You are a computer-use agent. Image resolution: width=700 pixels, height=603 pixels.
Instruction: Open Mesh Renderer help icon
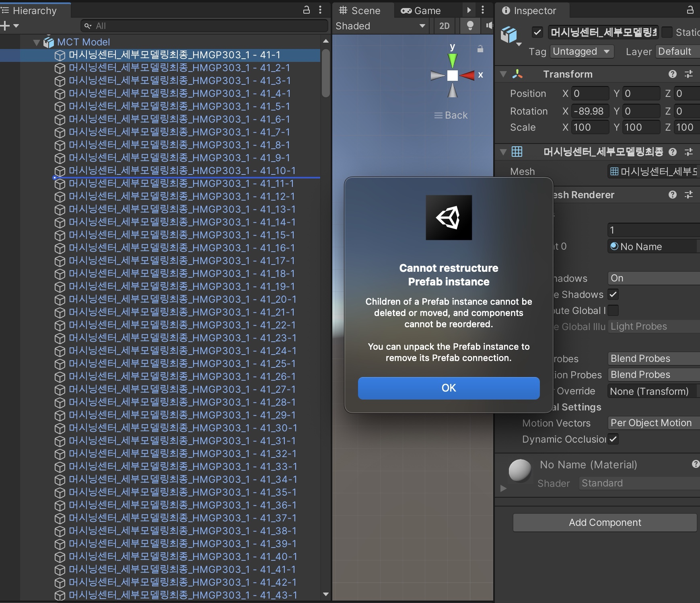click(x=672, y=195)
